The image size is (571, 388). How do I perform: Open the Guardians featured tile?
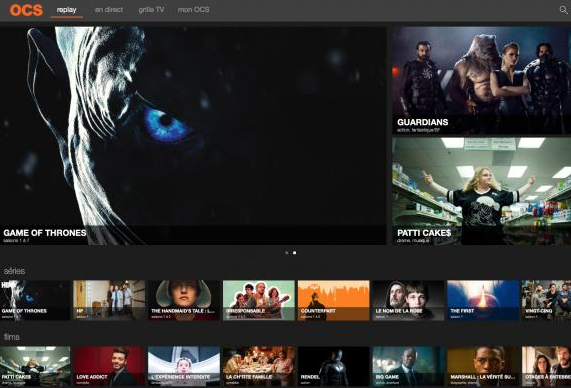coord(481,80)
